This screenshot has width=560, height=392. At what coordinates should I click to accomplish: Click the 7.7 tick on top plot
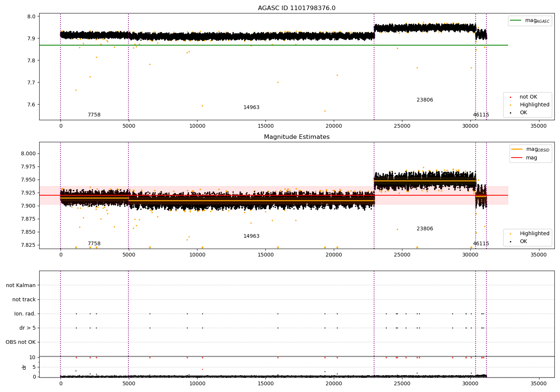point(32,83)
